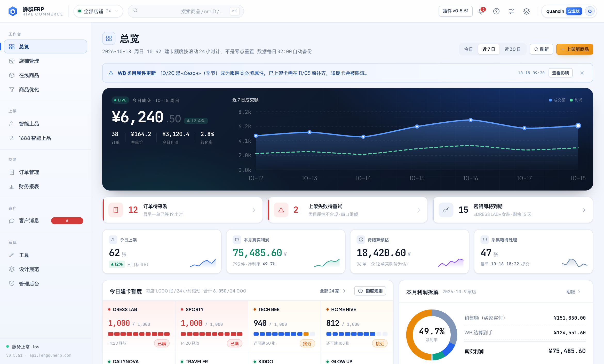Click the help question mark icon

tap(496, 11)
